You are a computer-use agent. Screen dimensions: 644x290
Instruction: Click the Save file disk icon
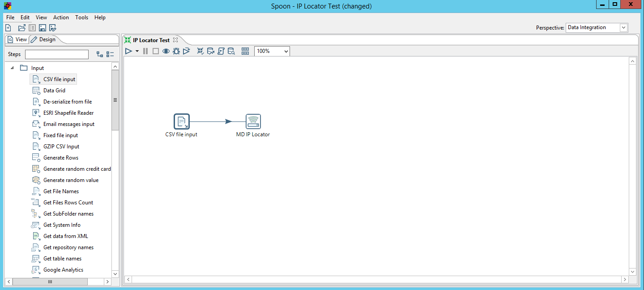click(43, 28)
